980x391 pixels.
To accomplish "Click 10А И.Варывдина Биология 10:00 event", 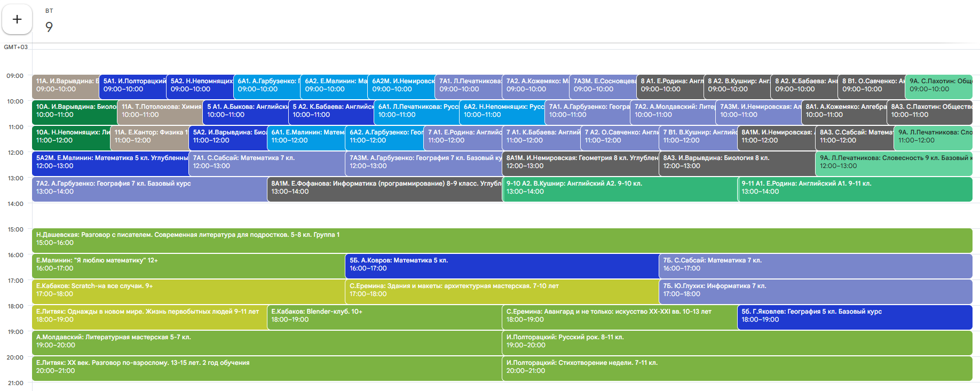I will point(75,112).
